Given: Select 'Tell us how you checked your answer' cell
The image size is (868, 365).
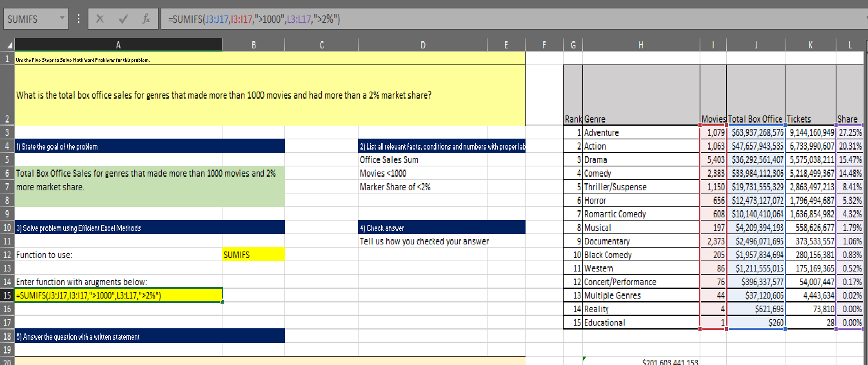Looking at the screenshot, I should [423, 241].
